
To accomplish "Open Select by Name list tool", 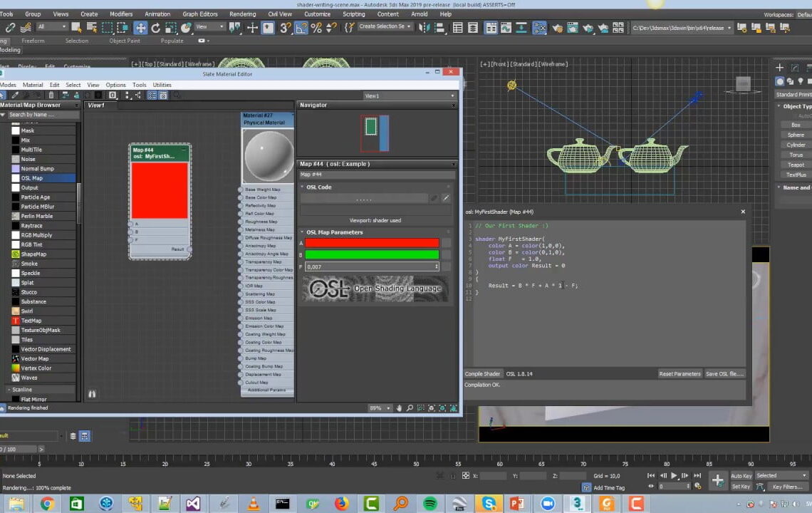I will 92,28.
